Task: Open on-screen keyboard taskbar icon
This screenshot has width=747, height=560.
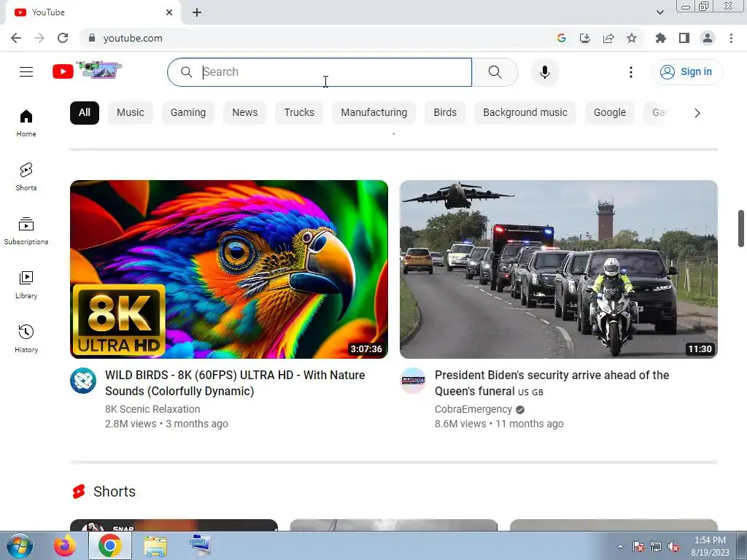Action: coord(200,545)
